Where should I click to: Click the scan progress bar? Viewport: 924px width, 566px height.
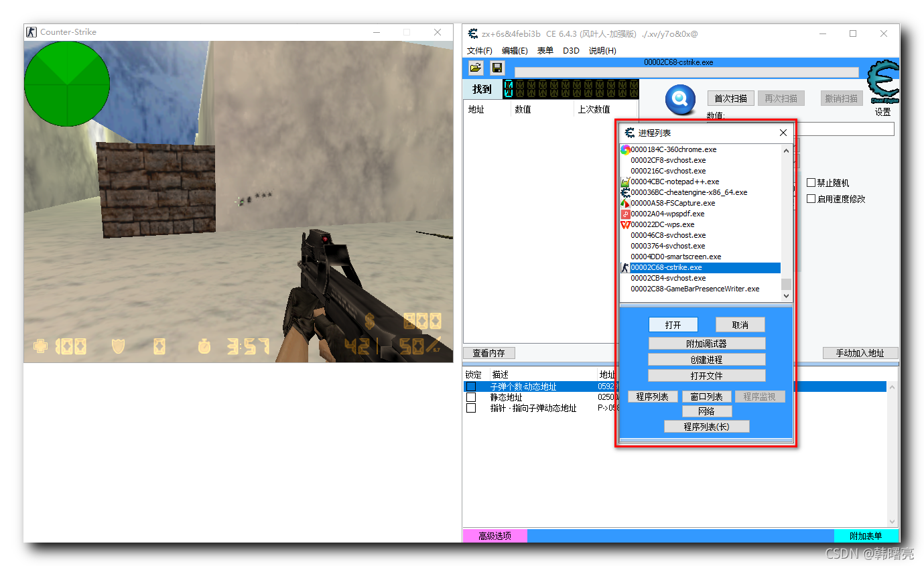686,72
